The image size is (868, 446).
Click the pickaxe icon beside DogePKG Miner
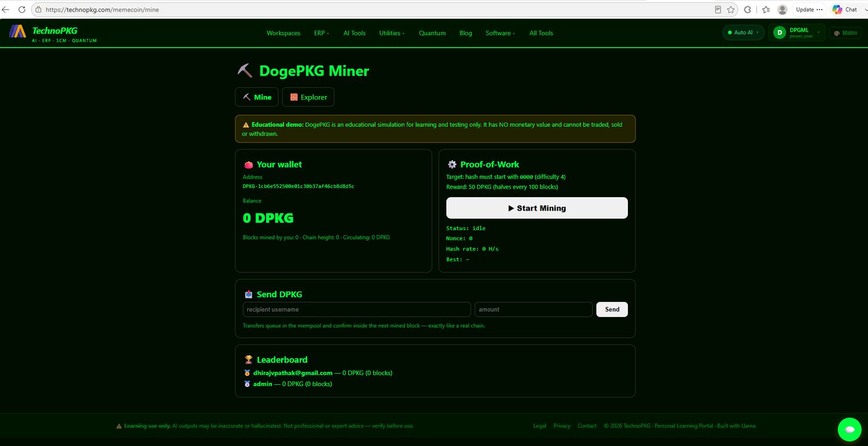[x=245, y=71]
